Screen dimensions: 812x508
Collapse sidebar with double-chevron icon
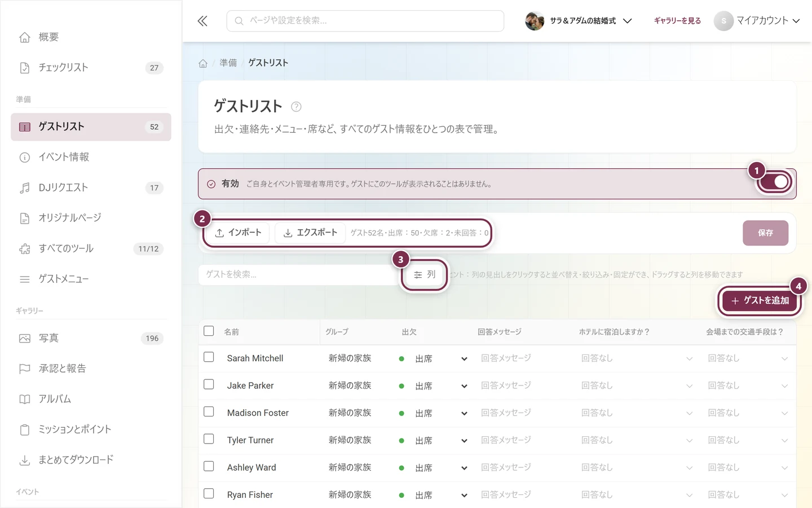pyautogui.click(x=202, y=21)
